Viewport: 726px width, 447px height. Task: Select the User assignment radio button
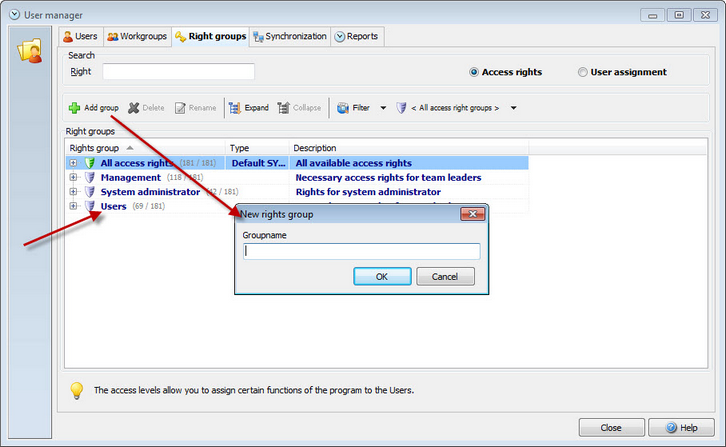point(582,72)
